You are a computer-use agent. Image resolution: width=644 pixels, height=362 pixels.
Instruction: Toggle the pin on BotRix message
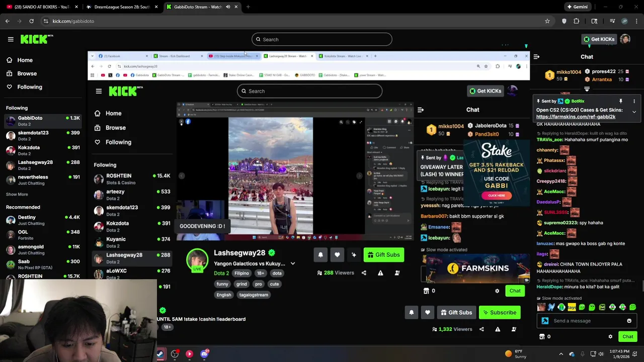pos(620,101)
